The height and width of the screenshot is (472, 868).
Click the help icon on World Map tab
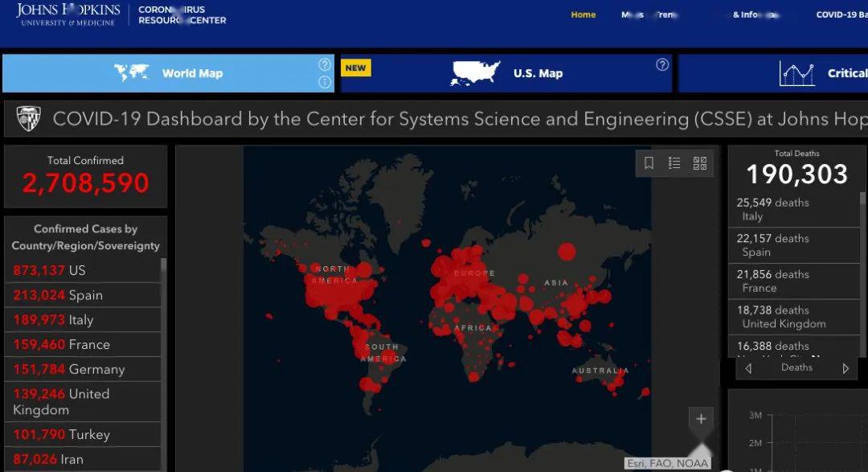point(325,64)
